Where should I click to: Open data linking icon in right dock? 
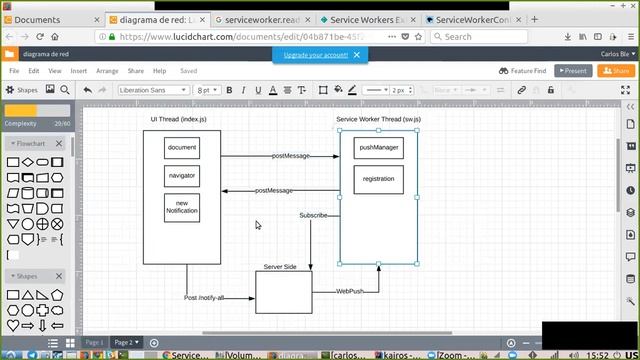[631, 279]
